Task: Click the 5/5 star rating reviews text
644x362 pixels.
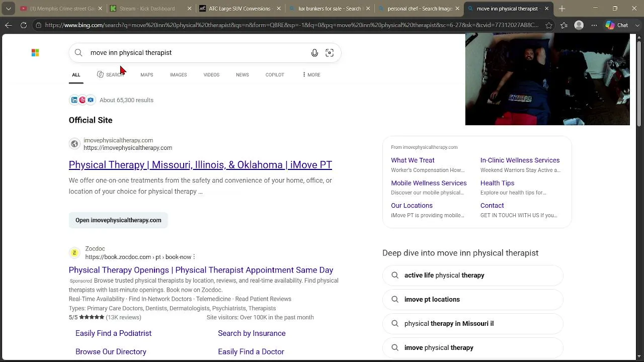Action: pos(105,317)
